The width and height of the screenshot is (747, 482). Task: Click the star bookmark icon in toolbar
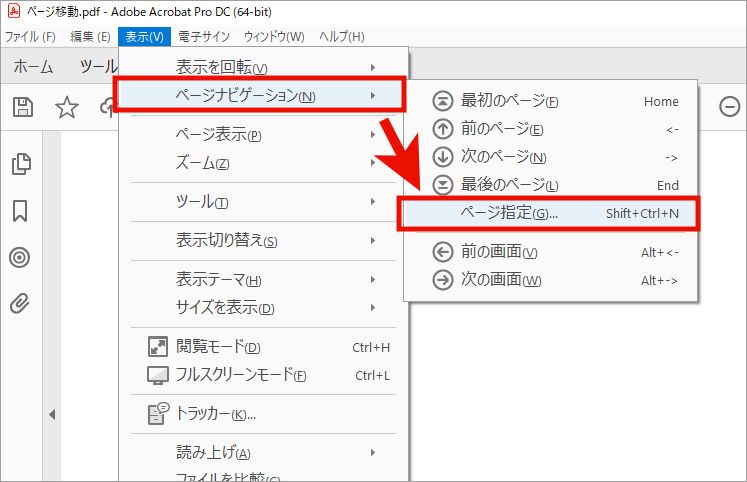(66, 108)
